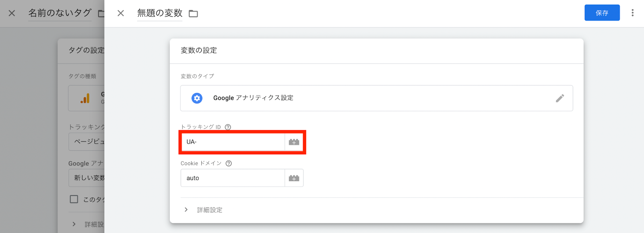
Task: Open help for トラッキング ID
Action: 228,127
